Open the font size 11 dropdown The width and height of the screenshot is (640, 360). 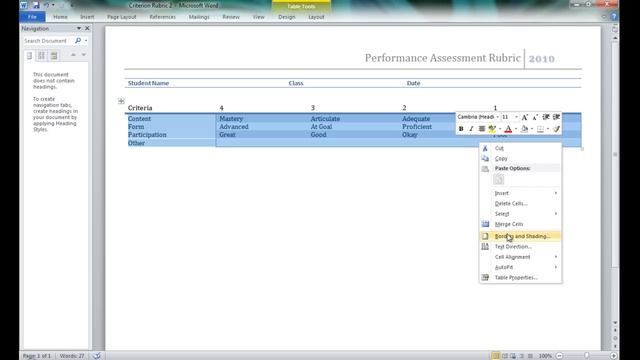point(516,117)
